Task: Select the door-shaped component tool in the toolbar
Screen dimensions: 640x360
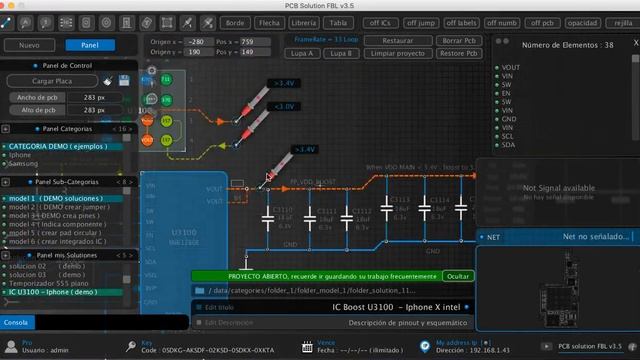Action: point(127,23)
